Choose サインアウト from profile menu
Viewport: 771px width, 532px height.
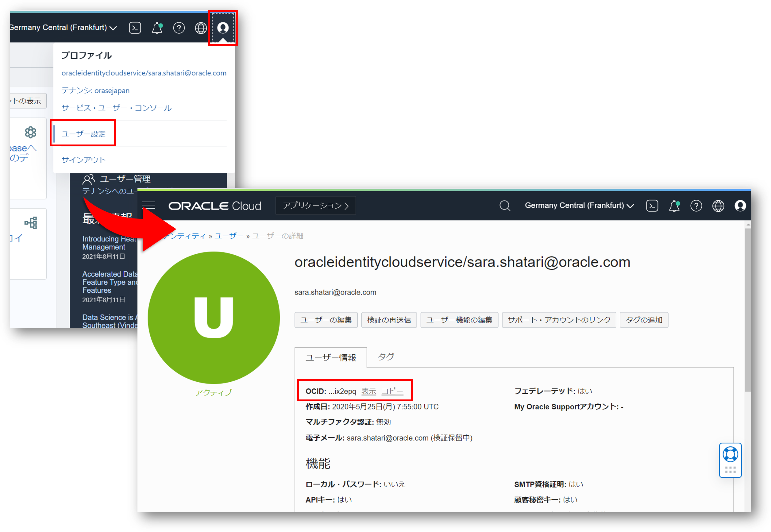[x=83, y=160]
